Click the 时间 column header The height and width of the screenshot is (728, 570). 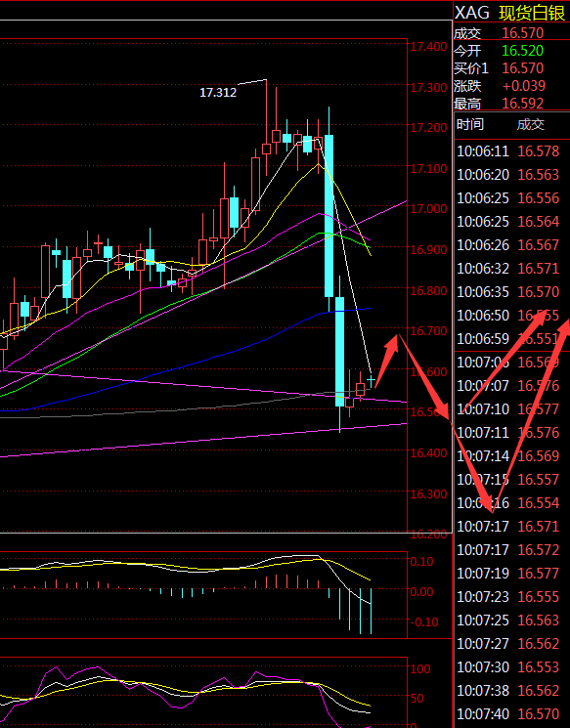(470, 124)
